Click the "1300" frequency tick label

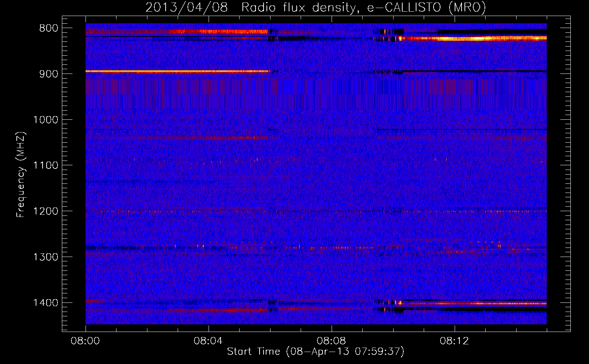pyautogui.click(x=46, y=257)
